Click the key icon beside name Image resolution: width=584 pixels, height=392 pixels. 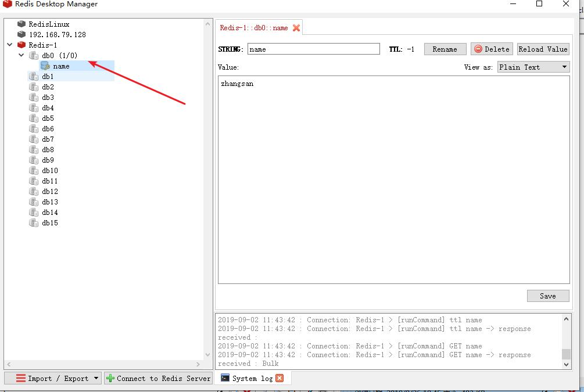tap(45, 66)
